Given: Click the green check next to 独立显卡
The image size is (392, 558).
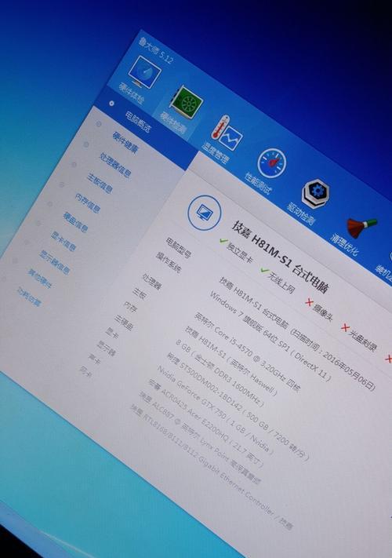Looking at the screenshot, I should pos(223,242).
